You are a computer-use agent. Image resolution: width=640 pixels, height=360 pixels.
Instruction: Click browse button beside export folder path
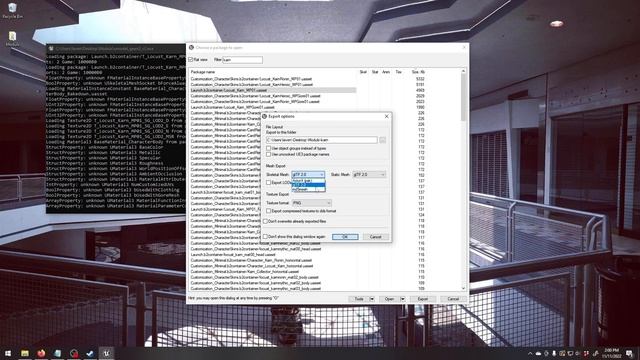point(382,140)
